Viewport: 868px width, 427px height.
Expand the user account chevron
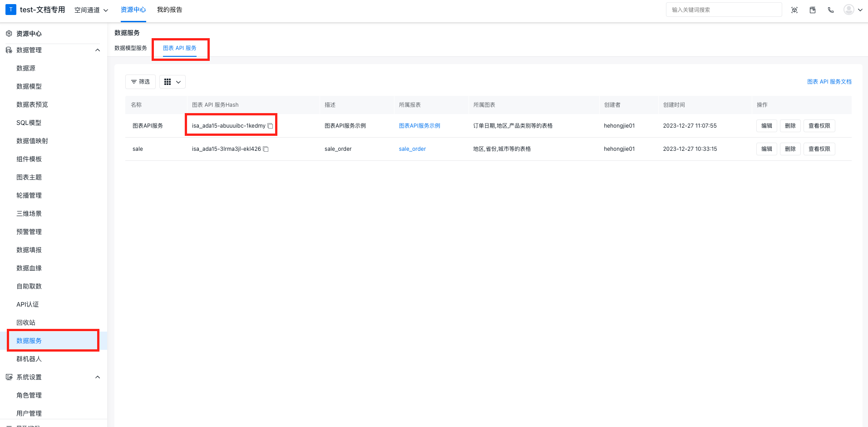pyautogui.click(x=860, y=10)
